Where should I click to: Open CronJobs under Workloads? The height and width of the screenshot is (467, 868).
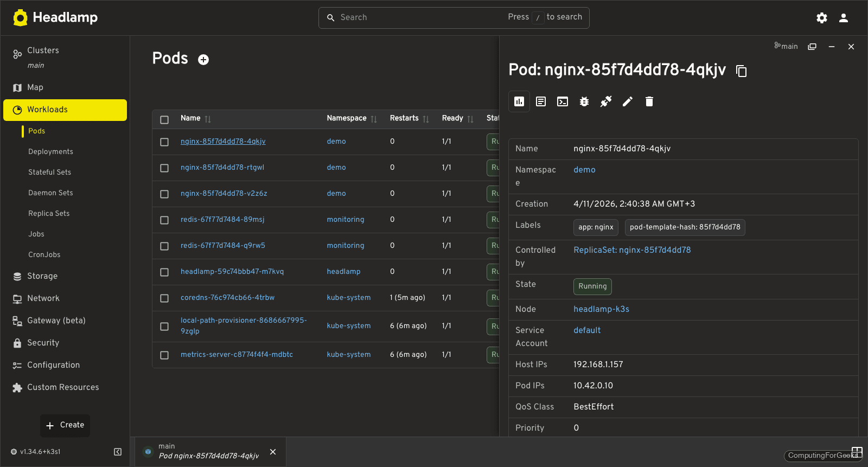pos(44,255)
